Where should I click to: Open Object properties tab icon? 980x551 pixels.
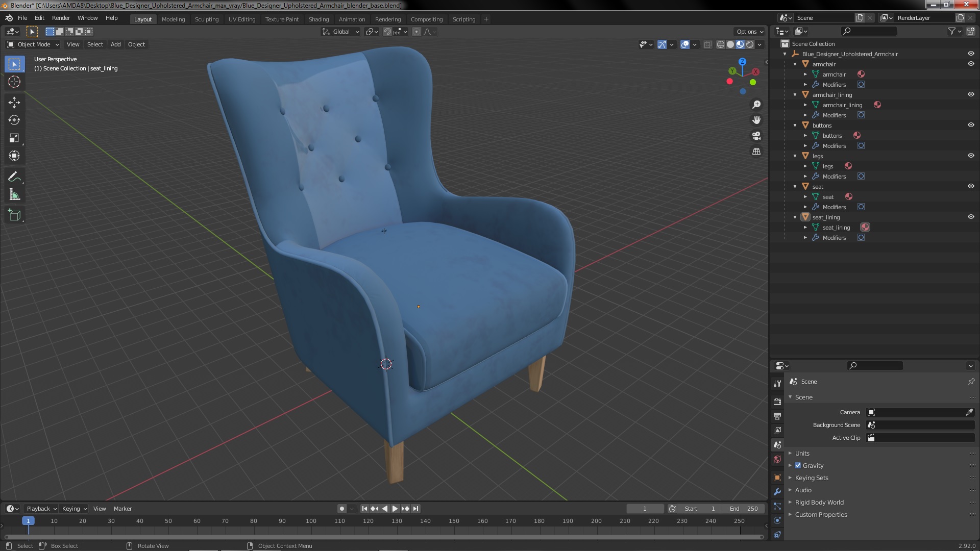click(777, 478)
